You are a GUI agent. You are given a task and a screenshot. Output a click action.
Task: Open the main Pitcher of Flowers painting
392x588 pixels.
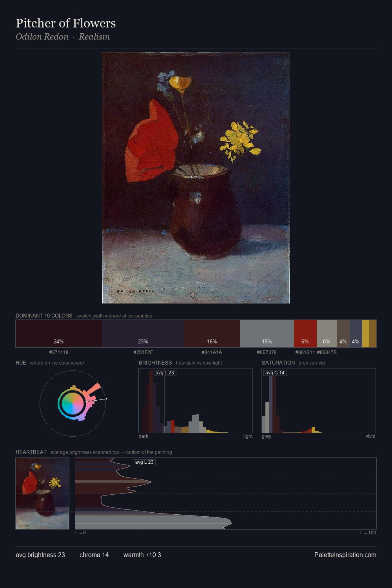pos(196,178)
